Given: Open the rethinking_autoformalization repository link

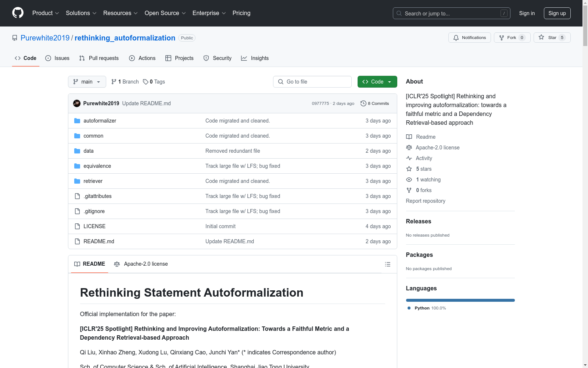Looking at the screenshot, I should (x=125, y=38).
